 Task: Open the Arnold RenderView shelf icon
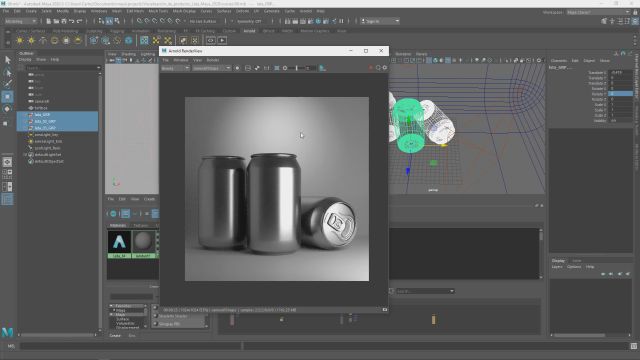[x=211, y=40]
